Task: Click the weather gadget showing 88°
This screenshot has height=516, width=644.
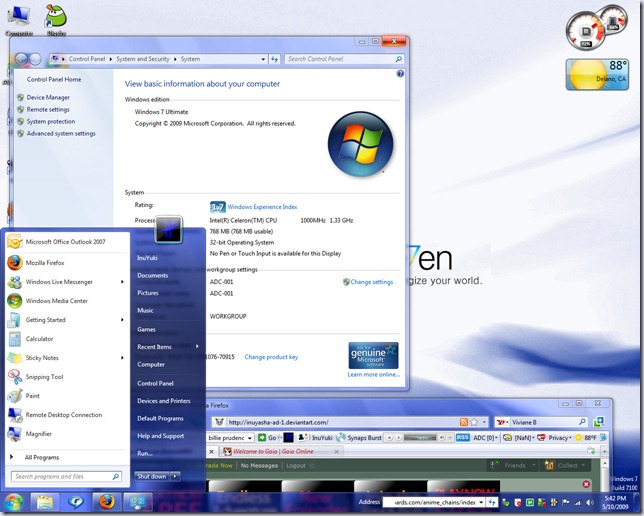Action: coord(597,74)
